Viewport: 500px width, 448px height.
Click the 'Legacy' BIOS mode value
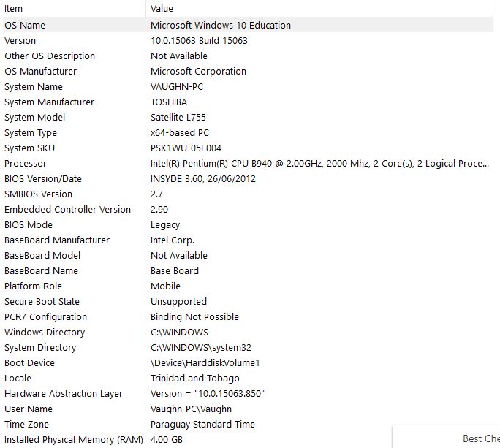coord(165,225)
